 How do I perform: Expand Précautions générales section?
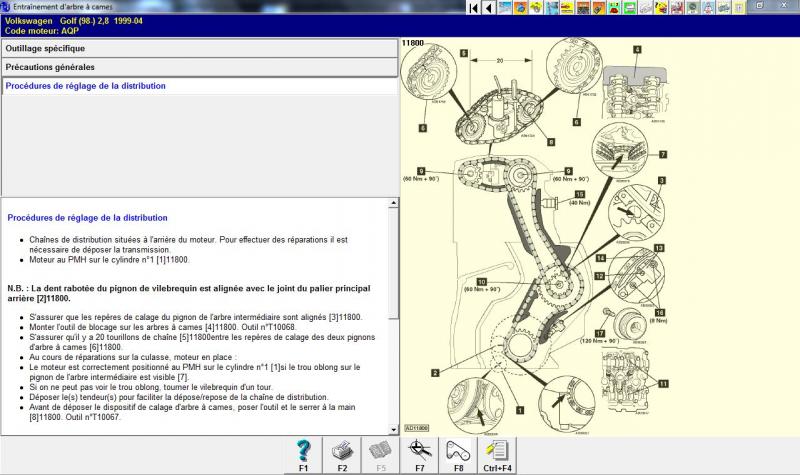tap(199, 67)
